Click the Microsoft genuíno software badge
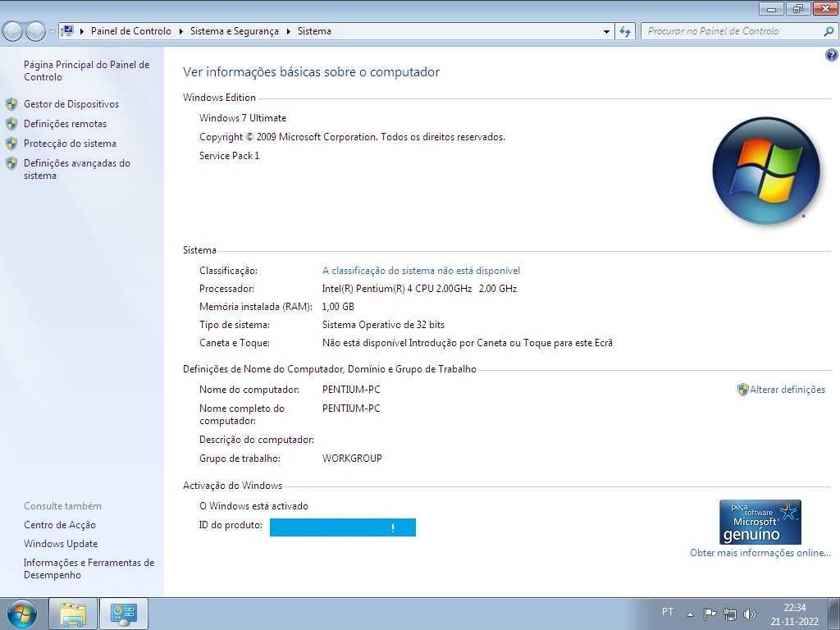This screenshot has width=840, height=630. click(760, 523)
